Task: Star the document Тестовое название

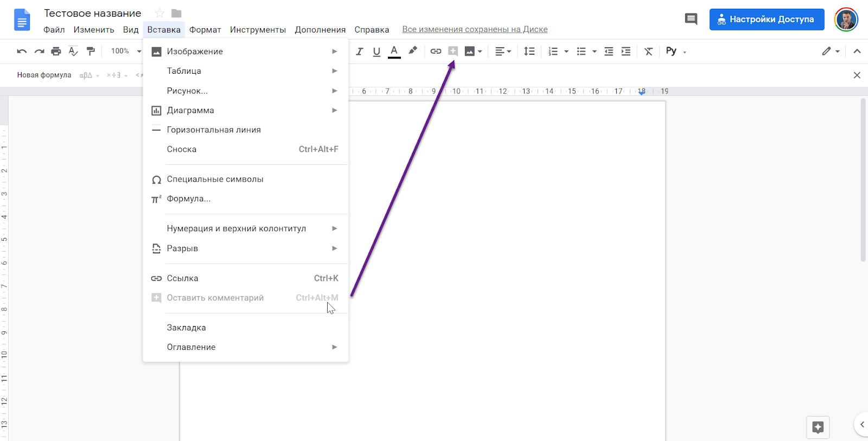Action: point(159,13)
